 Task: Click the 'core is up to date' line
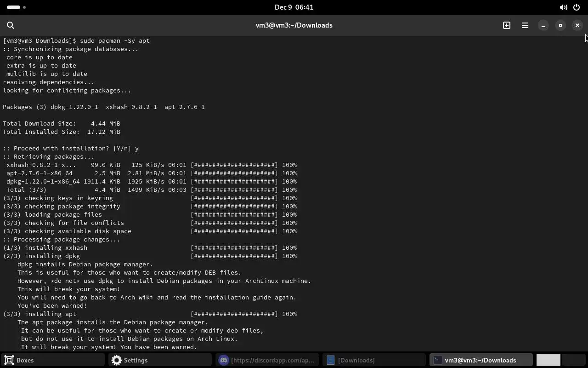pos(40,57)
